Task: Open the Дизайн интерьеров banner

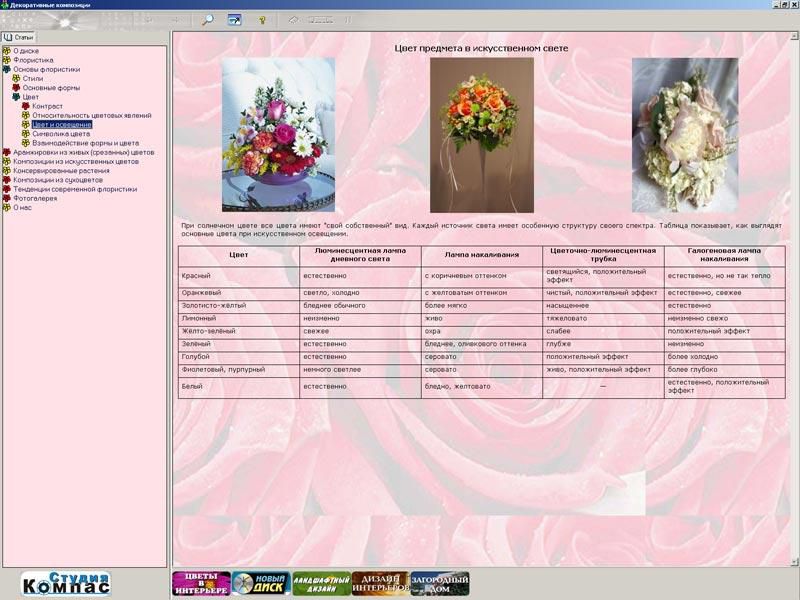Action: coord(381,584)
